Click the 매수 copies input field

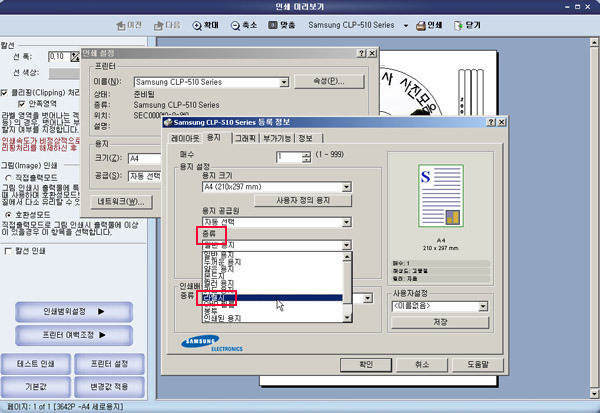(289, 157)
